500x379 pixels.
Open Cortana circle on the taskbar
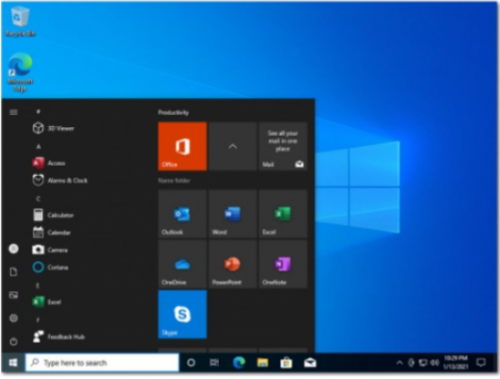pos(191,362)
